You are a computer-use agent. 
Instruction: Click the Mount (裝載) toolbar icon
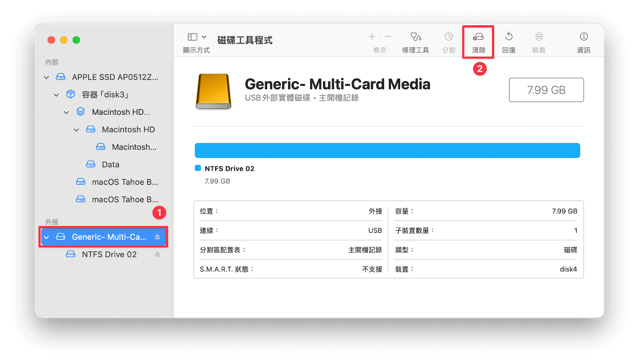(539, 37)
